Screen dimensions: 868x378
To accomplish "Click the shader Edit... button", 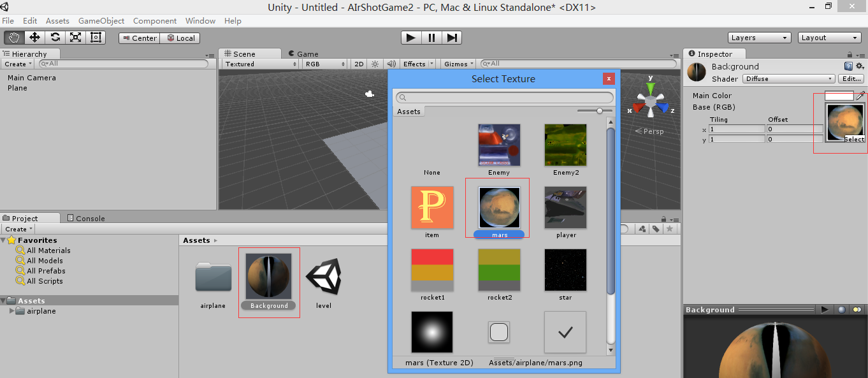I will 851,79.
